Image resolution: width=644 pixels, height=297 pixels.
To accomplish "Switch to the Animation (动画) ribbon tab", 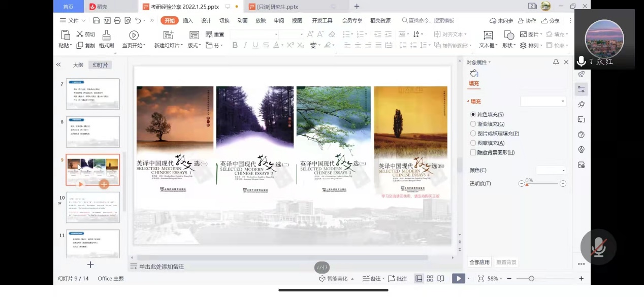I will click(x=242, y=21).
